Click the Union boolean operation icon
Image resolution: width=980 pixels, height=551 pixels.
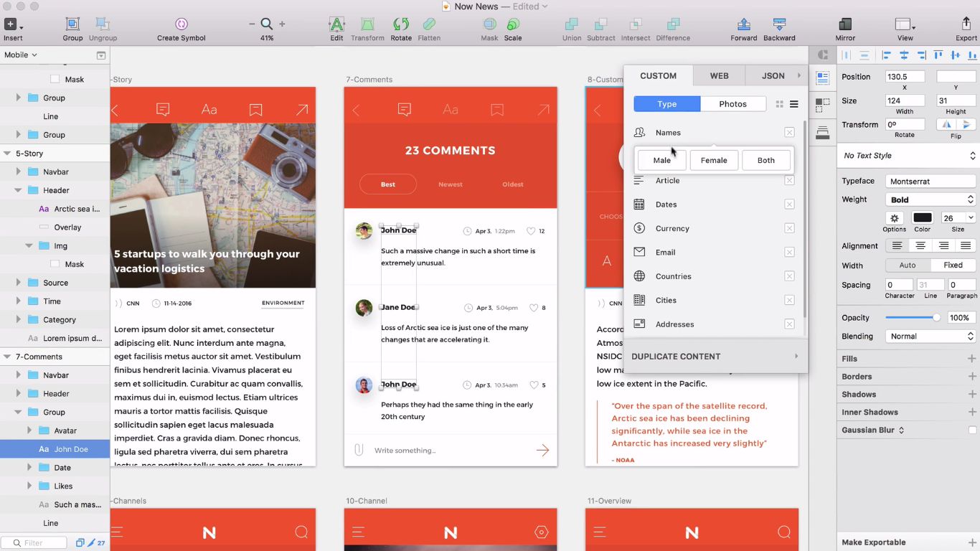[572, 24]
